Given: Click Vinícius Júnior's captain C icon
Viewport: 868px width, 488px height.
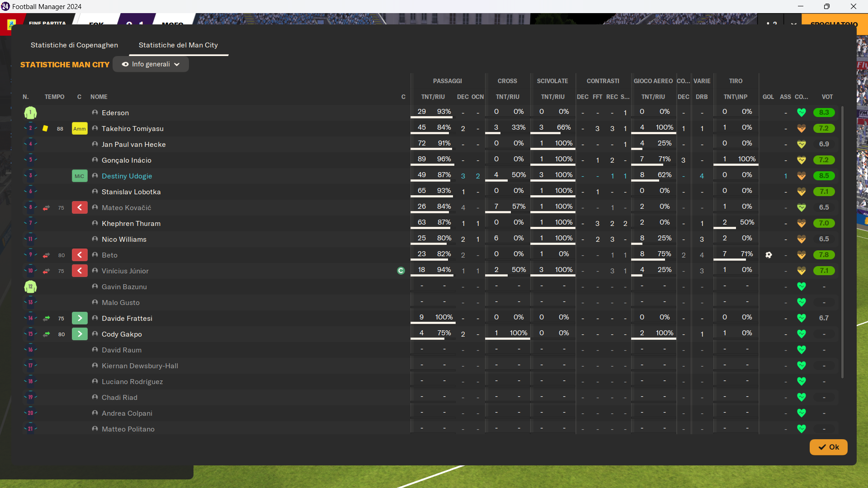Looking at the screenshot, I should coord(401,271).
